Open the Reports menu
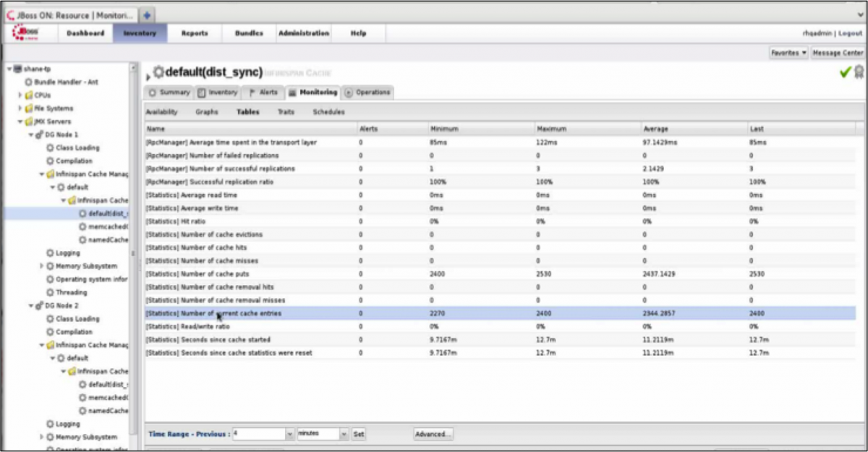This screenshot has height=452, width=868. point(195,33)
